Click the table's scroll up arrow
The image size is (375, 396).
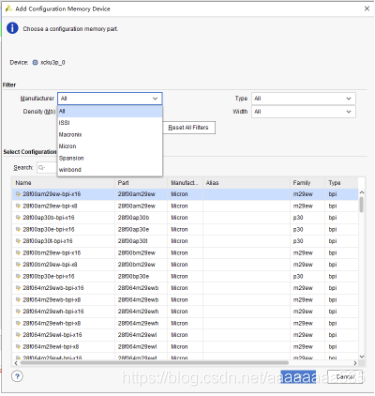click(x=362, y=193)
